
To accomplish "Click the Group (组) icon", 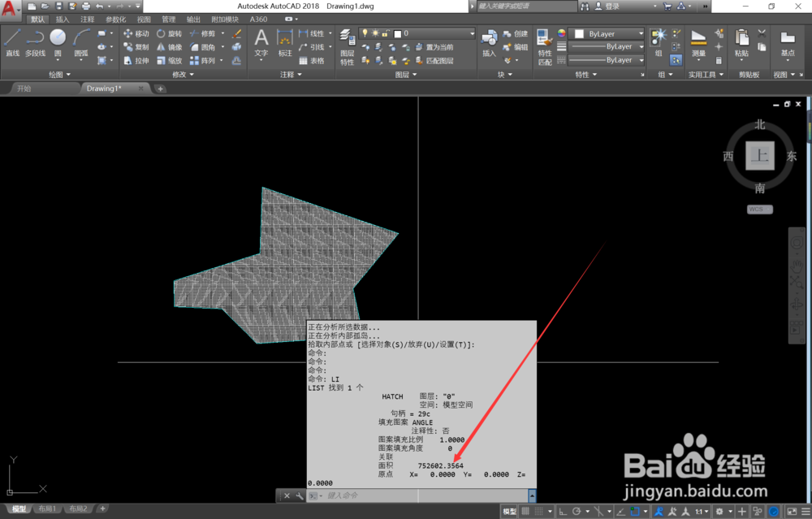I will (659, 42).
